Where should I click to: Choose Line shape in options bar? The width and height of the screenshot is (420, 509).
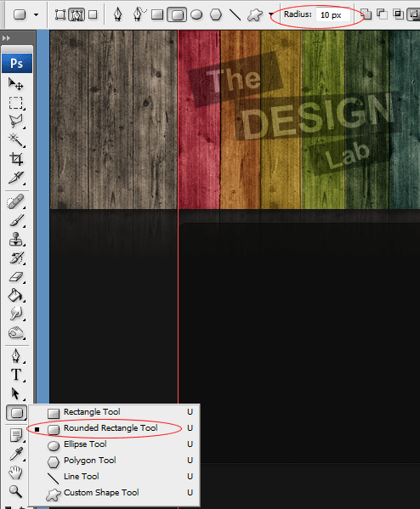[x=236, y=14]
